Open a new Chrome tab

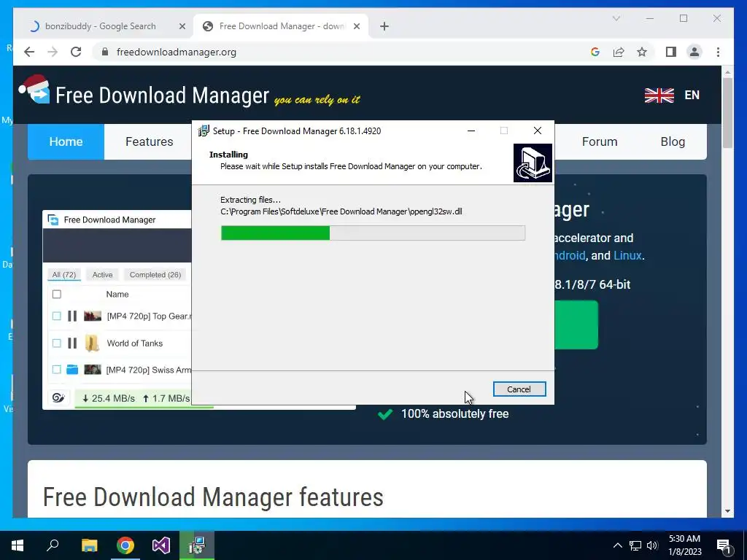point(384,26)
